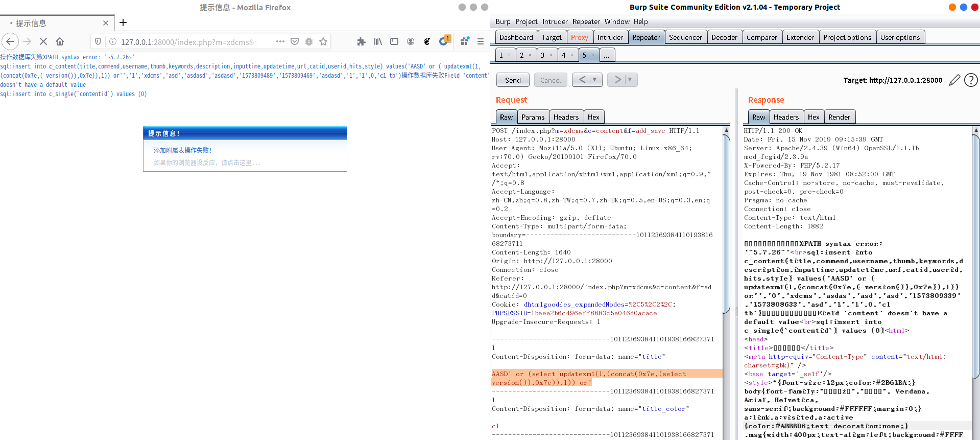The image size is (980, 440).
Task: Switch request view to Hex
Action: 593,117
